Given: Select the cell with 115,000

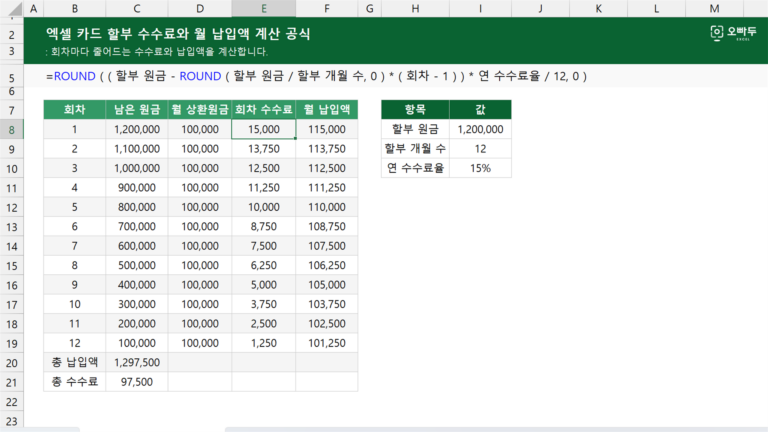Looking at the screenshot, I should pyautogui.click(x=327, y=129).
